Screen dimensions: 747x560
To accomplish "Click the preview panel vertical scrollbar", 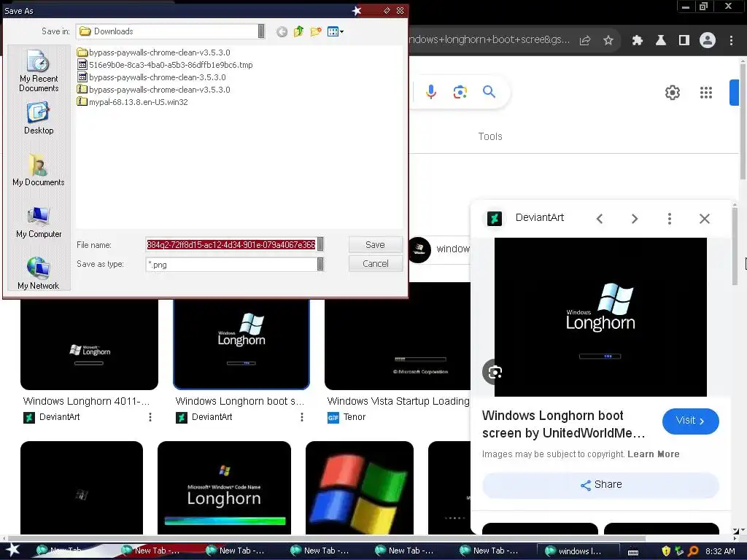I will coord(734,245).
